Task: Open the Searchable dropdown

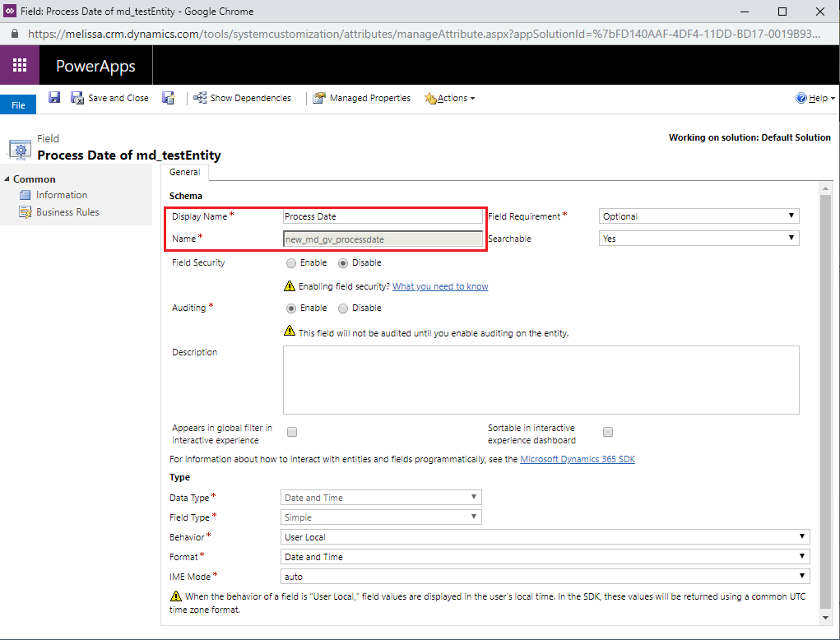Action: [x=698, y=239]
